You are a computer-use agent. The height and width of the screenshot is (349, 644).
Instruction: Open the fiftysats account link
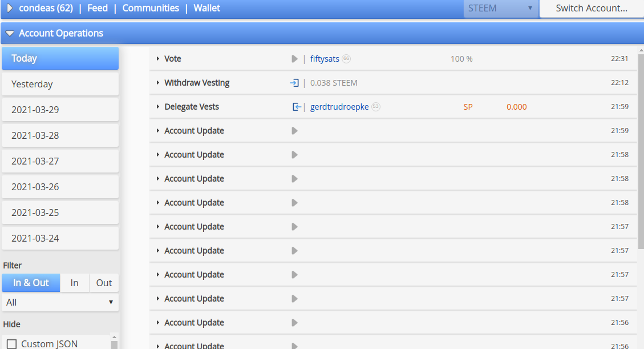click(x=325, y=59)
